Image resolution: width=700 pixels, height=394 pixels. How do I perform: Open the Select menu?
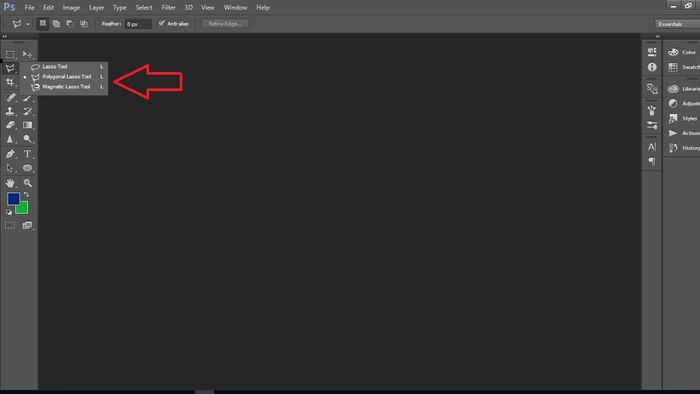click(x=144, y=8)
